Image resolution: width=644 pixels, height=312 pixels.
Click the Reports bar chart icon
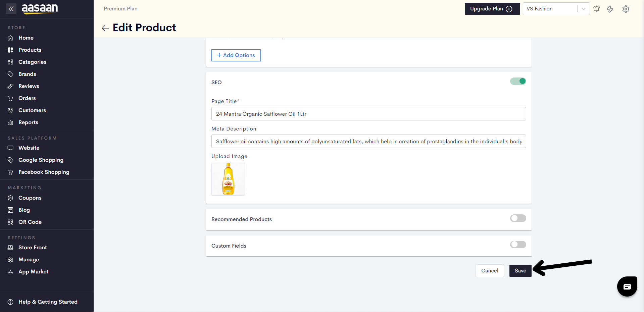pyautogui.click(x=10, y=122)
